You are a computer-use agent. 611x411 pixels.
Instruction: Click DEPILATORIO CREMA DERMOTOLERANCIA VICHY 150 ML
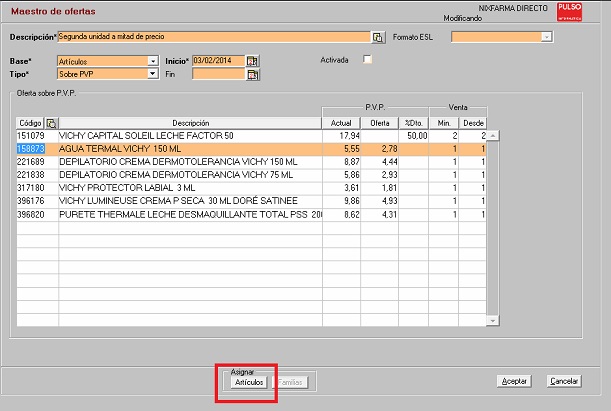[x=178, y=162]
